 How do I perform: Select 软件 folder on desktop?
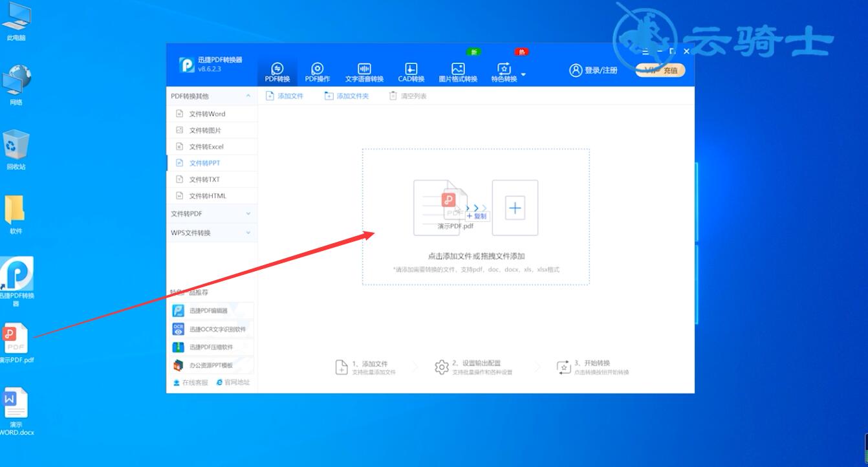[x=16, y=215]
